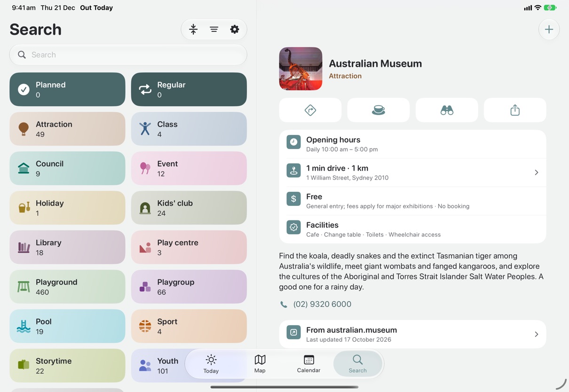Screen dimensions: 569x392
Task: Toggle the Regular filter tile
Action: pyautogui.click(x=189, y=89)
